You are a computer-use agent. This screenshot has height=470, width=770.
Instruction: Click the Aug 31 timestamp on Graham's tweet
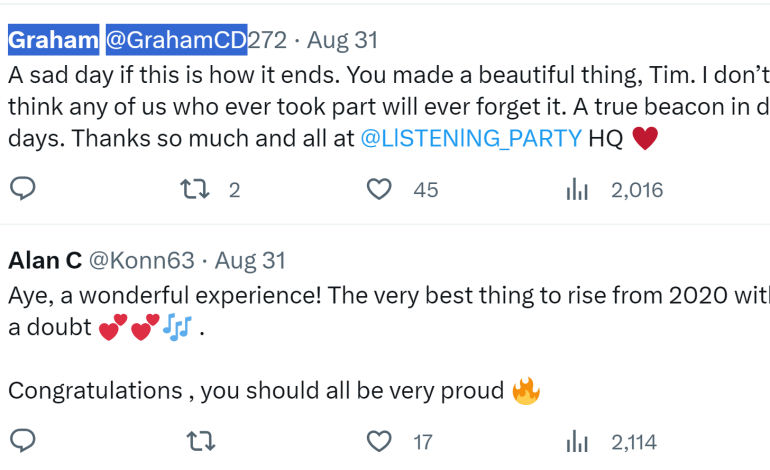tap(342, 41)
